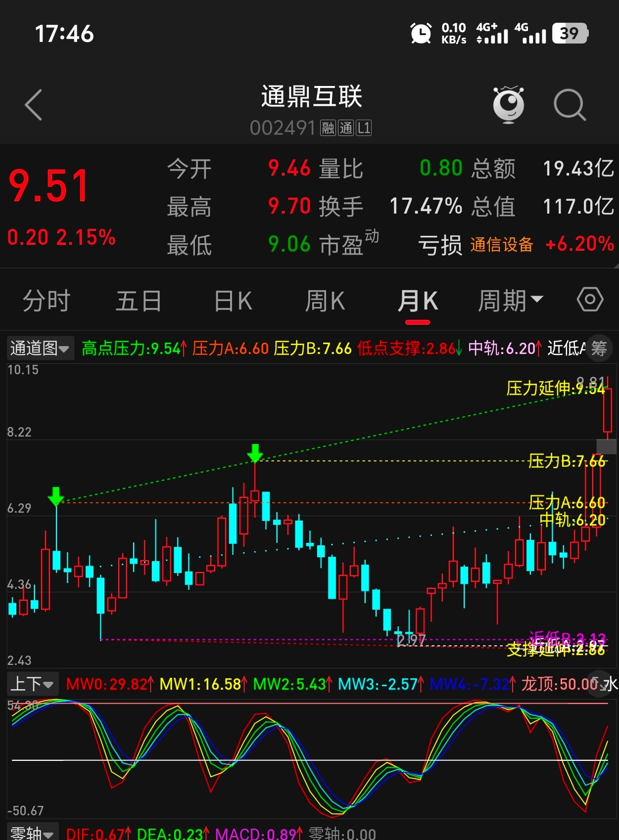Expand the 周期 period dropdown
This screenshot has width=619, height=840.
pos(511,301)
